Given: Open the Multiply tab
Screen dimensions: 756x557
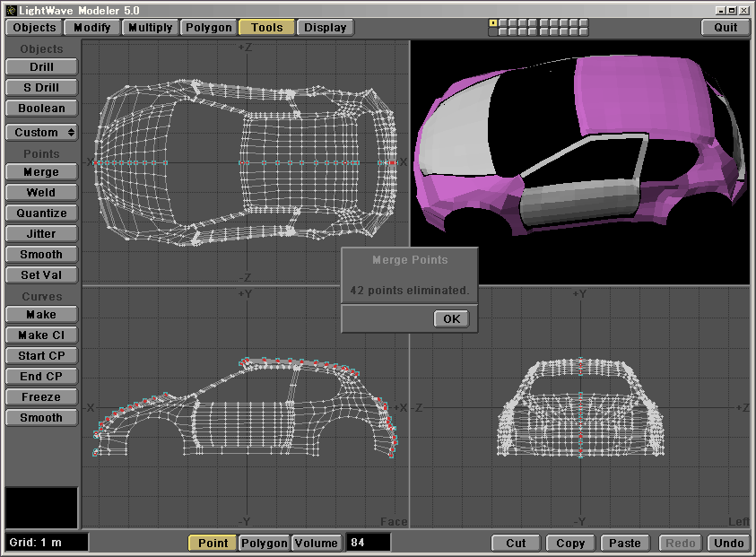Looking at the screenshot, I should [150, 28].
